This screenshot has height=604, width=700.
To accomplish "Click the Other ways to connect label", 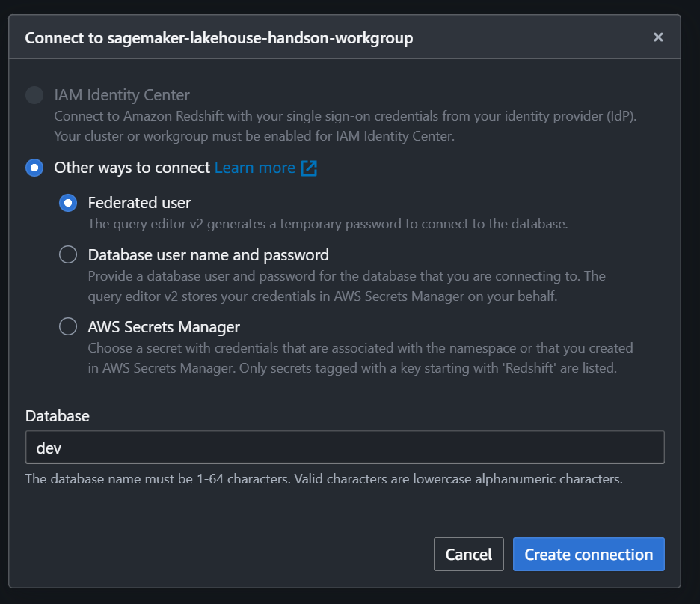I will click(132, 168).
